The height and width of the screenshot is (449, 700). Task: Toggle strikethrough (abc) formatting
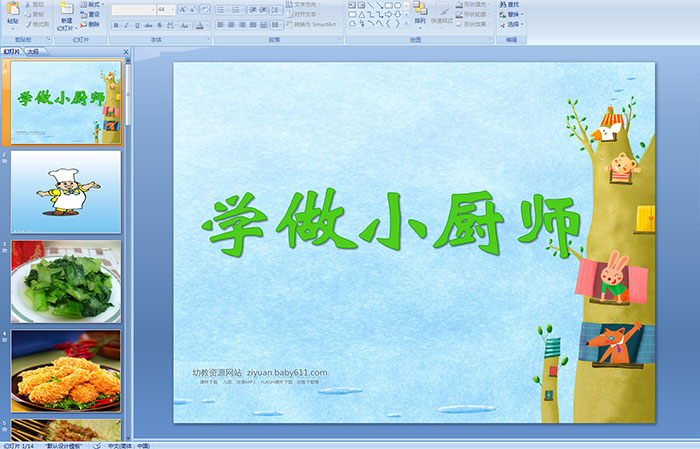pos(148,25)
